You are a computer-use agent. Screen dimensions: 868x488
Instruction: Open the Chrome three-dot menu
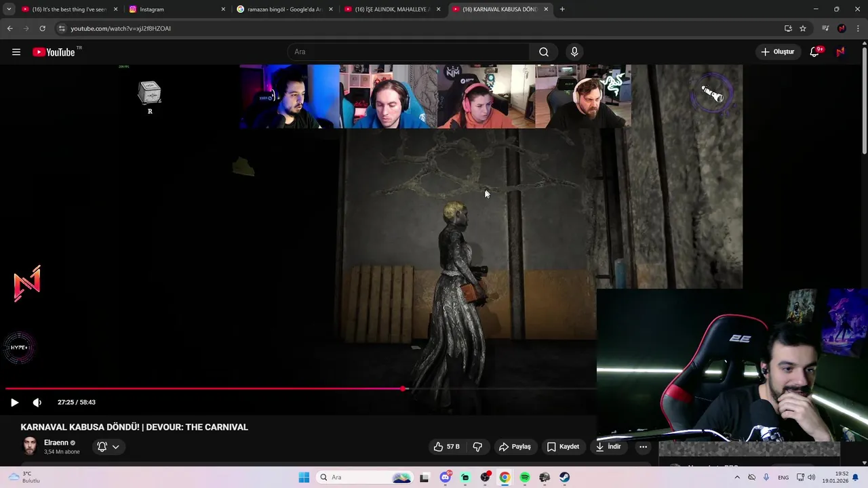click(859, 28)
